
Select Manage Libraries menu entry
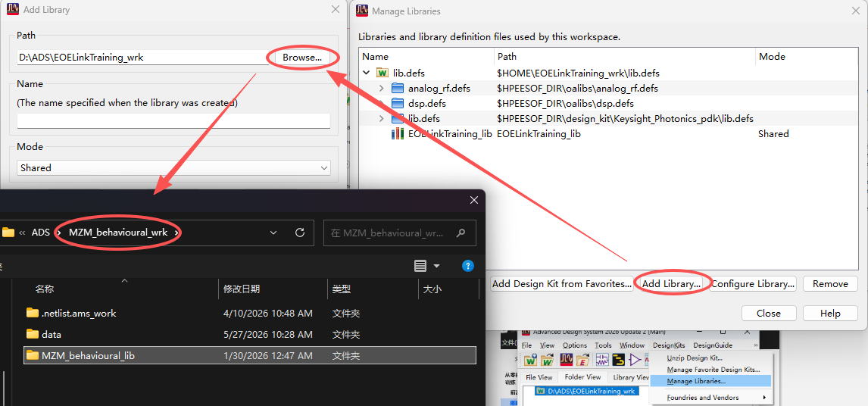[710, 381]
